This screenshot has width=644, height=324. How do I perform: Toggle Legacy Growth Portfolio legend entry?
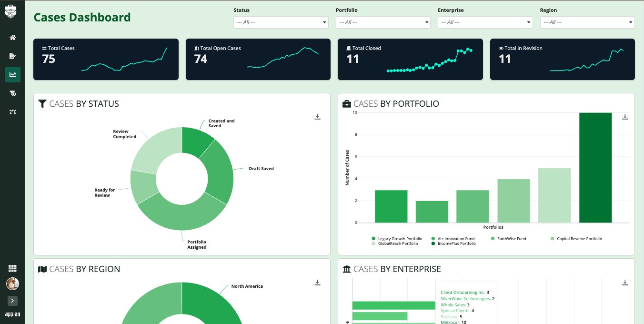coord(397,239)
